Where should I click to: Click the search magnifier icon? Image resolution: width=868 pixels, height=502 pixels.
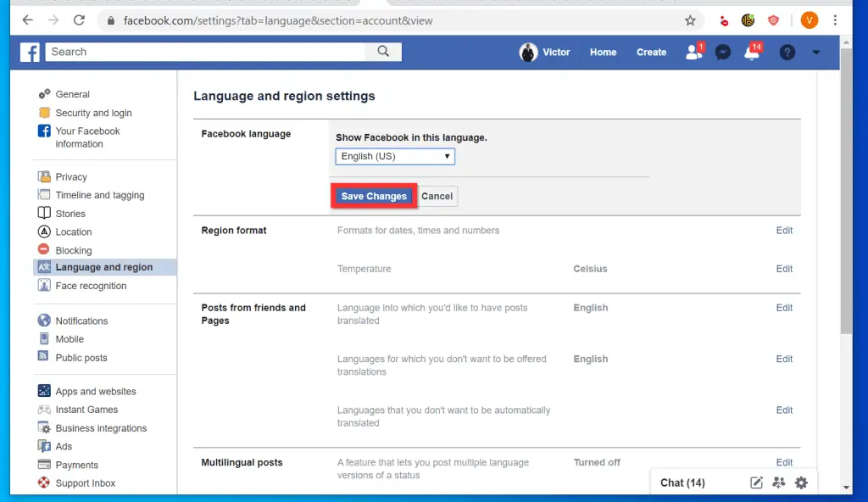pyautogui.click(x=383, y=52)
